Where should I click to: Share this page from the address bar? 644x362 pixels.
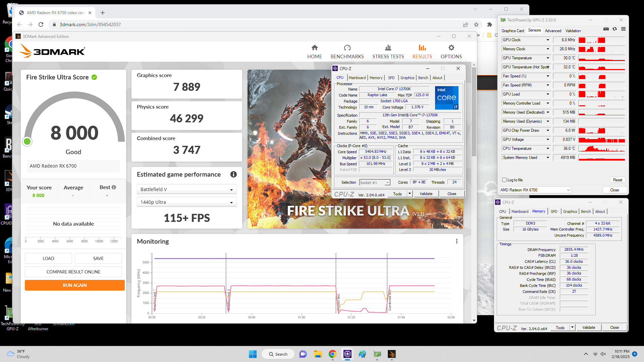click(x=466, y=24)
